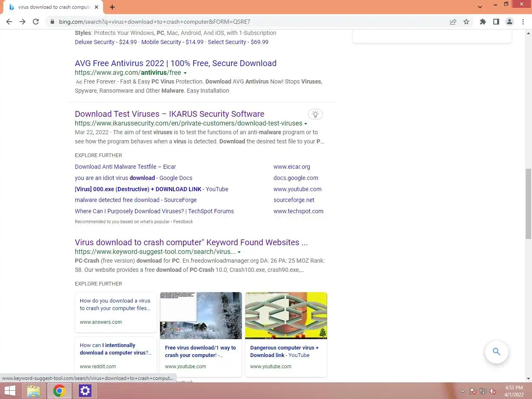The width and height of the screenshot is (532, 399).
Task: Open malware detected free download SourceForge link
Action: point(135,200)
